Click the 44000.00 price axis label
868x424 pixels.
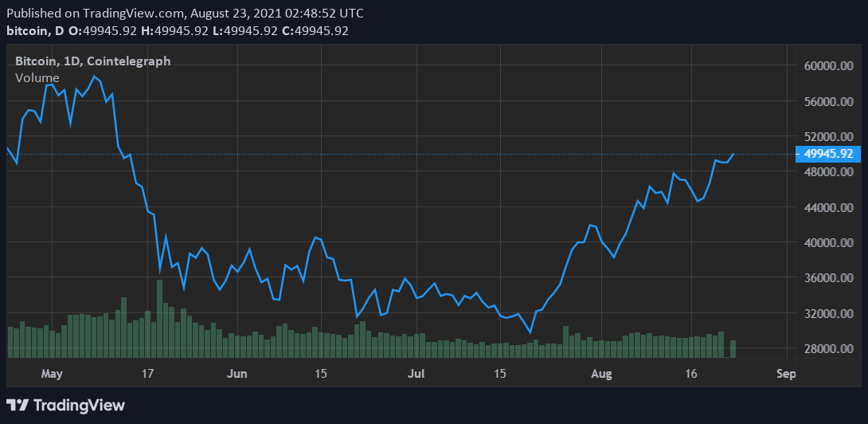tap(829, 208)
